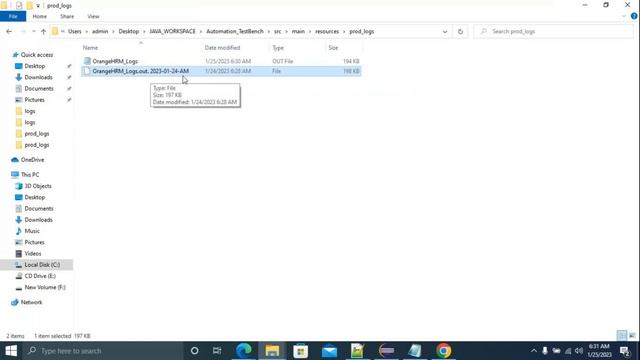Open Quick access in navigation pane
The height and width of the screenshot is (360, 640).
click(x=36, y=55)
